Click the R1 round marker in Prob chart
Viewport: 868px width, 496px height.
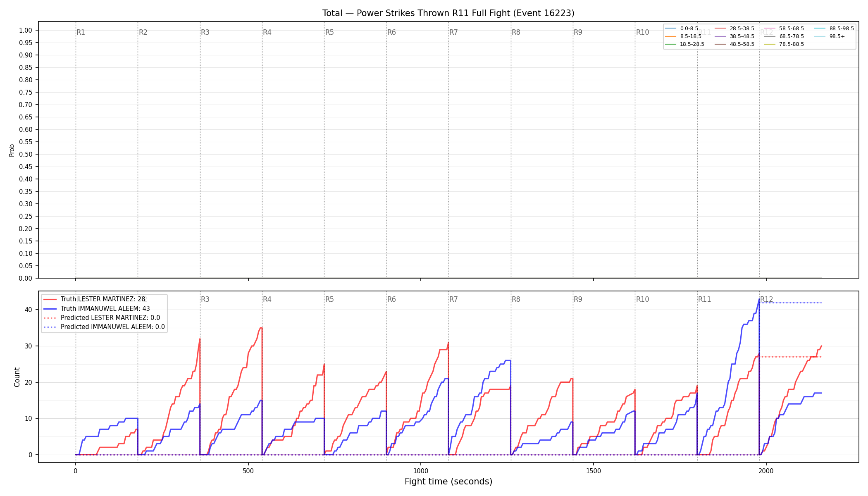81,32
